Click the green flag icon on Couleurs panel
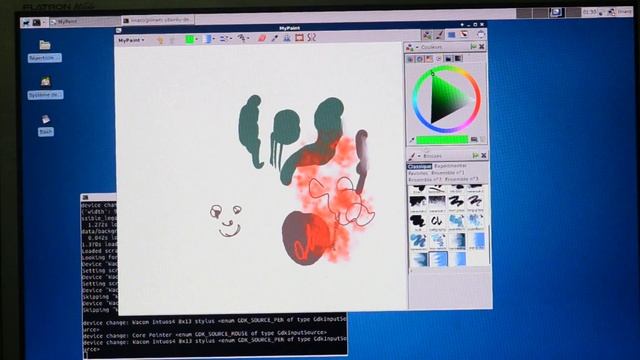This screenshot has height=360, width=640. click(473, 47)
